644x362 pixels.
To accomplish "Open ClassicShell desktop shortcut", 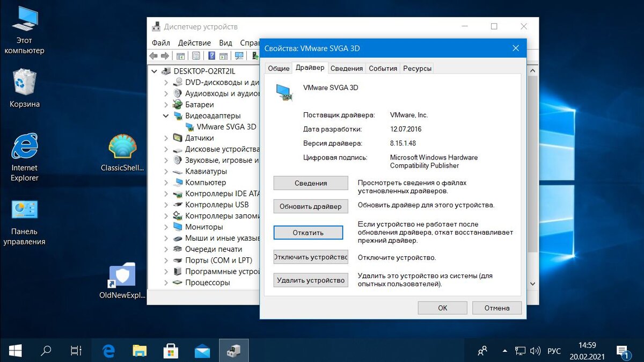I will 123,153.
